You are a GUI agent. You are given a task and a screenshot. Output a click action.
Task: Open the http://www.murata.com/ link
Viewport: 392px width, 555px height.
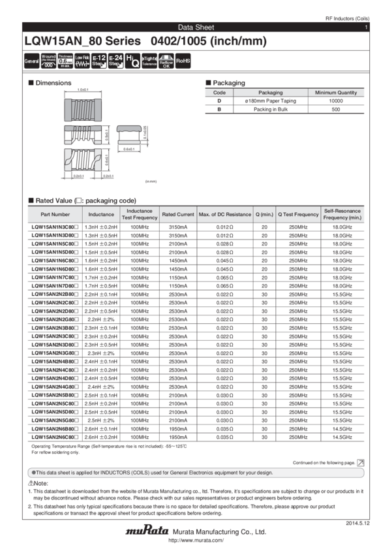coord(196,540)
